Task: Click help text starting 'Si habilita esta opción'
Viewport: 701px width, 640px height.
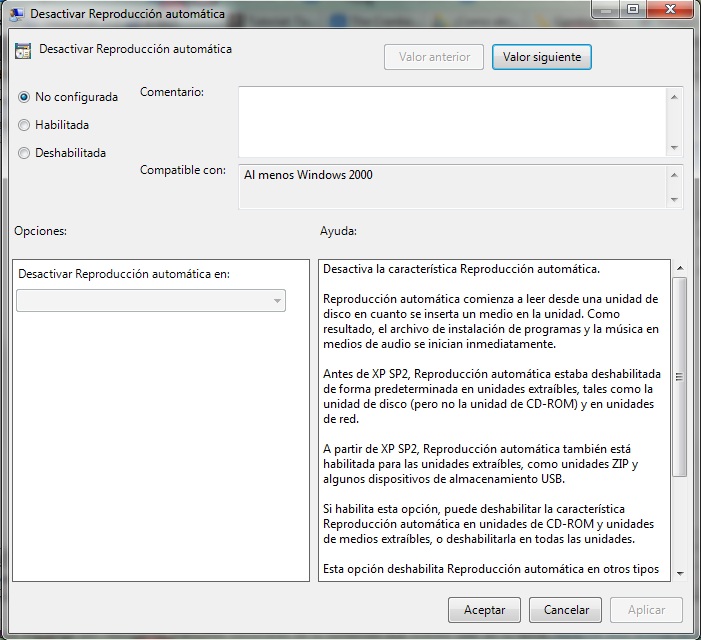Action: pyautogui.click(x=489, y=524)
